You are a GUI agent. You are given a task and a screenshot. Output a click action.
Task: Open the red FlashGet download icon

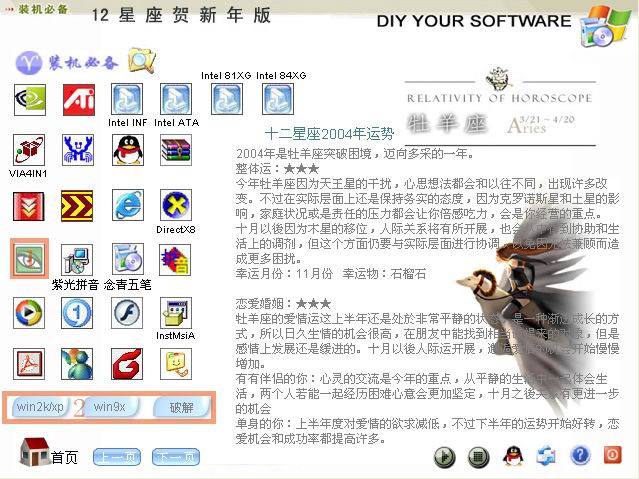29,206
